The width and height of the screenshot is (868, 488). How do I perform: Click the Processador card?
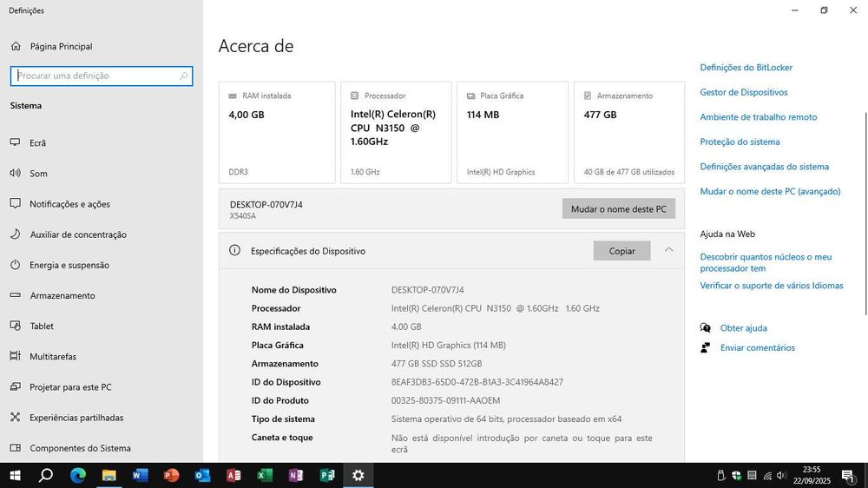[x=396, y=132]
